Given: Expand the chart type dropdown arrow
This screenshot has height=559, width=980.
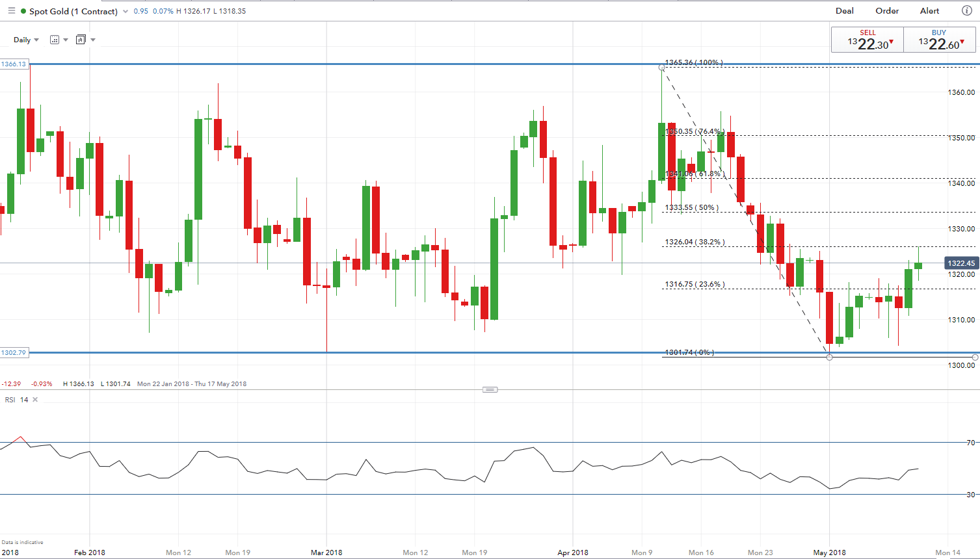Looking at the screenshot, I should coord(66,40).
